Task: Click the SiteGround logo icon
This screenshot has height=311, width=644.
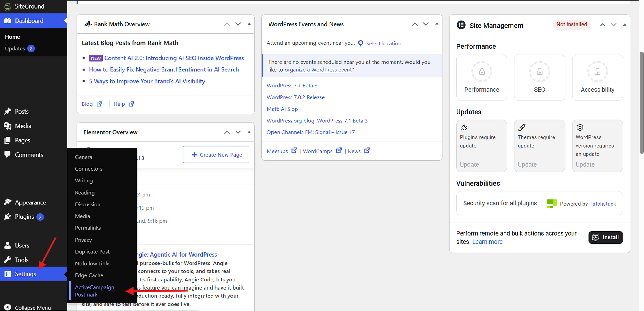Action: [7, 7]
